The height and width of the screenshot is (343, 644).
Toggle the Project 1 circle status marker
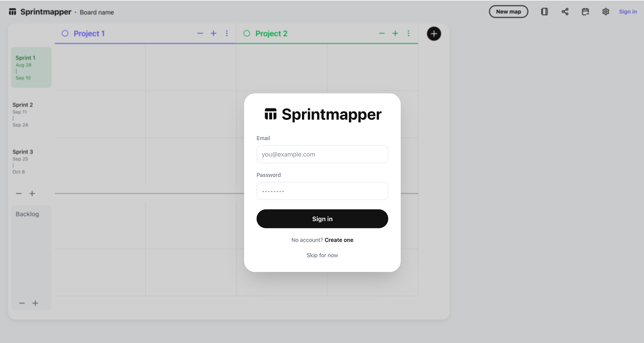click(x=65, y=33)
